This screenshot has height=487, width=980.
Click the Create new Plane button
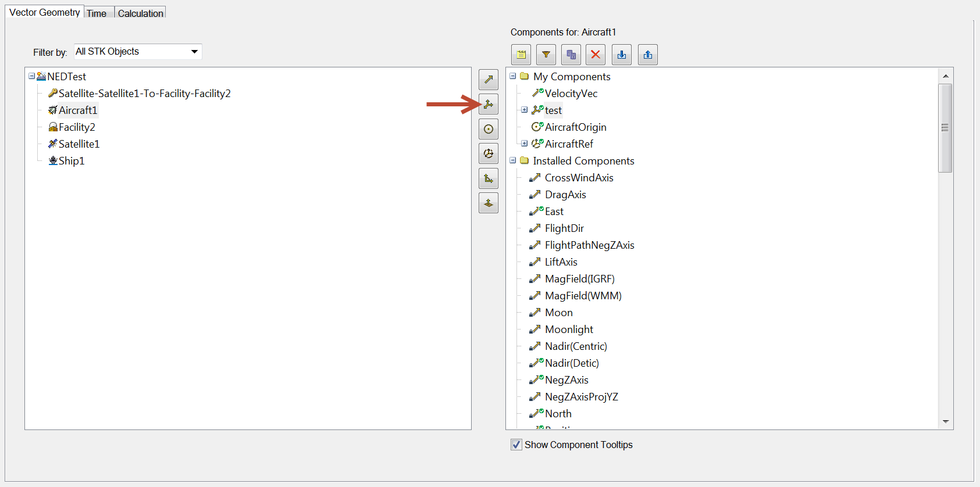(489, 203)
